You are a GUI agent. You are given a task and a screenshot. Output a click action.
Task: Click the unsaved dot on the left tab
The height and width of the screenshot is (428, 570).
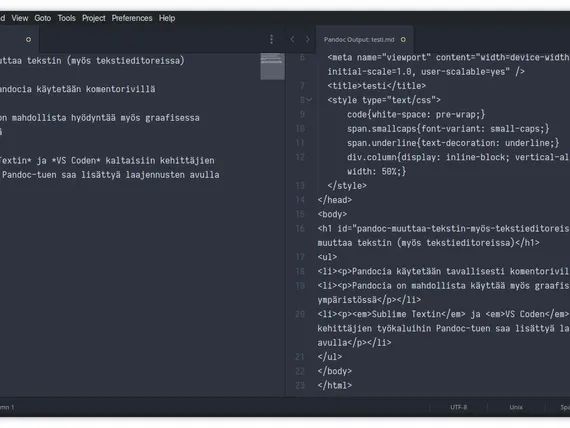coord(28,40)
